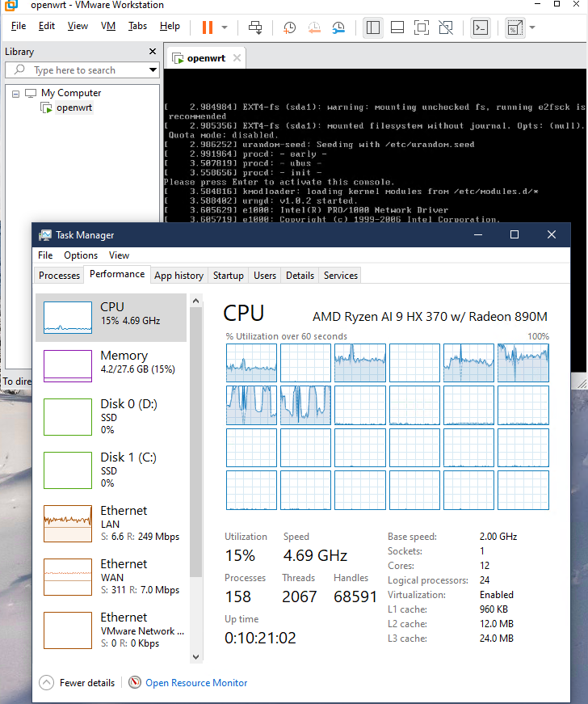Toggle the library sidebar view
Viewport: 588px width, 704px height.
pyautogui.click(x=372, y=27)
